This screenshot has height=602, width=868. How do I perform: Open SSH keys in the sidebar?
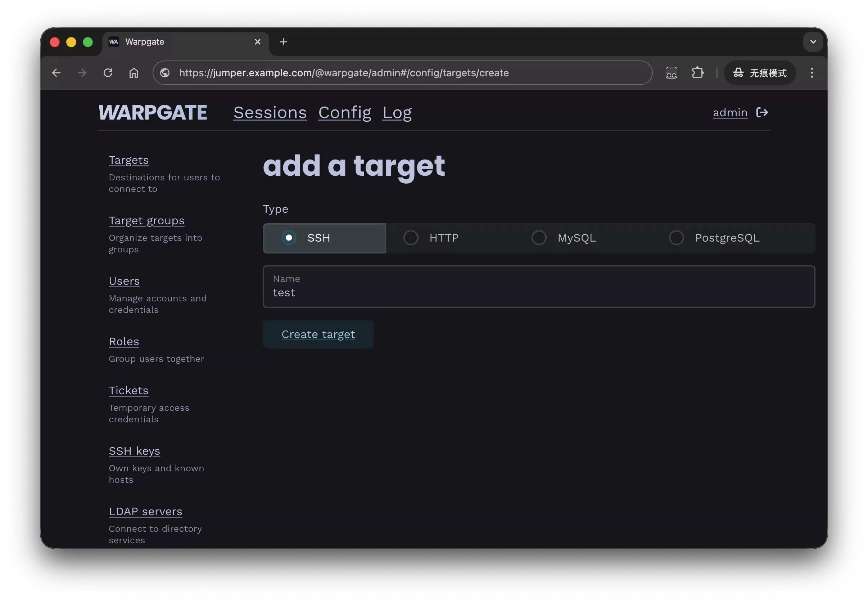coord(134,451)
